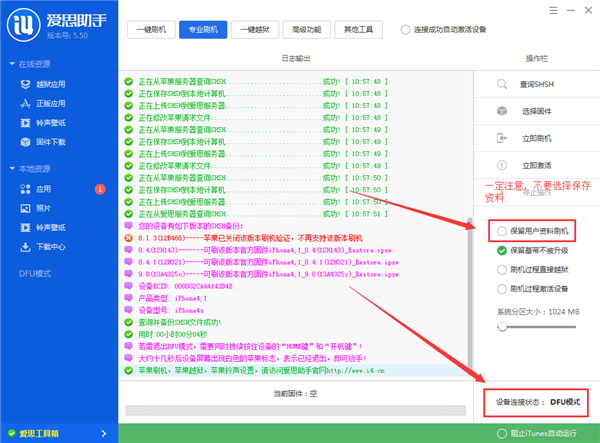Click the 其他工具 button
The image size is (600, 443).
click(363, 30)
